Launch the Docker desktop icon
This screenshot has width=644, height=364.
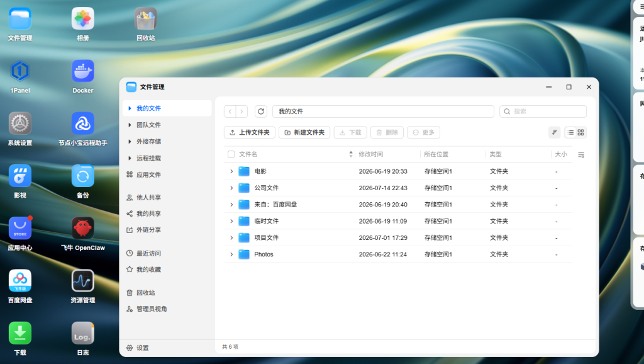coord(82,71)
